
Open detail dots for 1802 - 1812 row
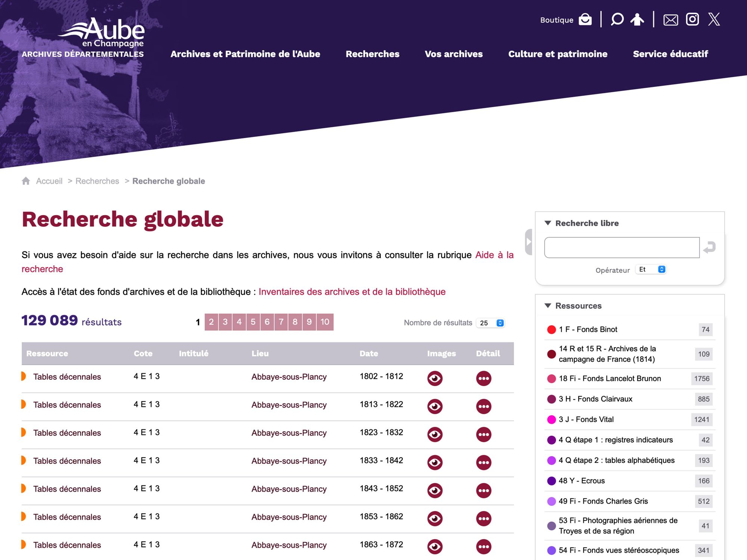tap(483, 378)
